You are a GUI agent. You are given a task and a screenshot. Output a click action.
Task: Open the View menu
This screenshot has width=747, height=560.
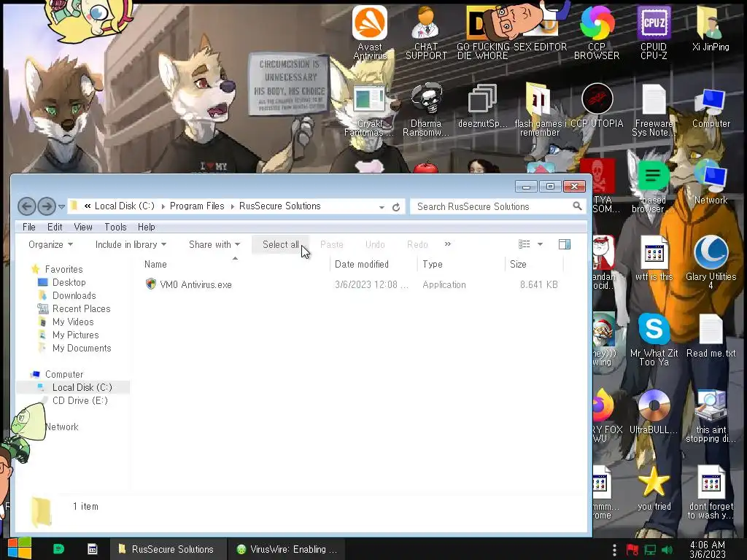(83, 227)
